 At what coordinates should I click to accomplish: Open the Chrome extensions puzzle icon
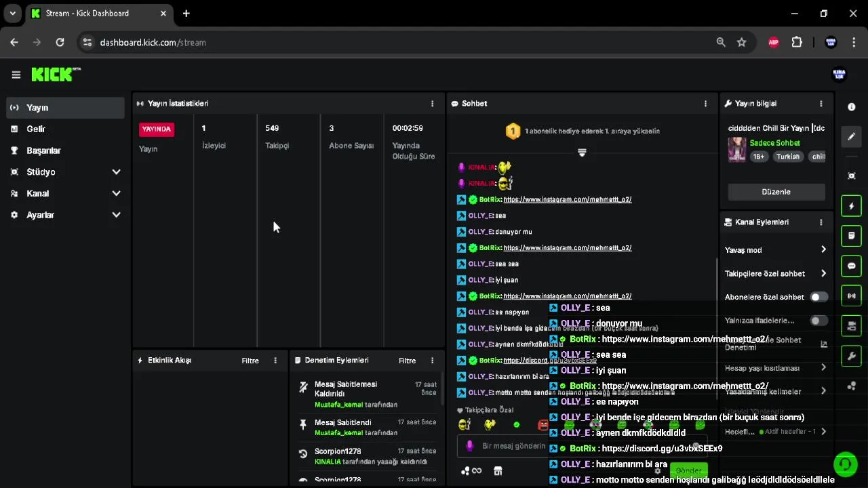[797, 42]
